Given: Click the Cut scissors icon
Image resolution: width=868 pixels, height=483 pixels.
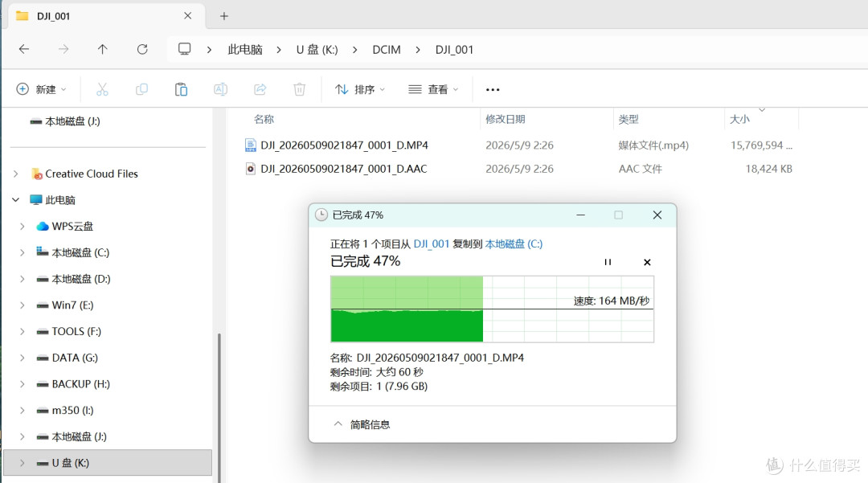Looking at the screenshot, I should coord(102,89).
